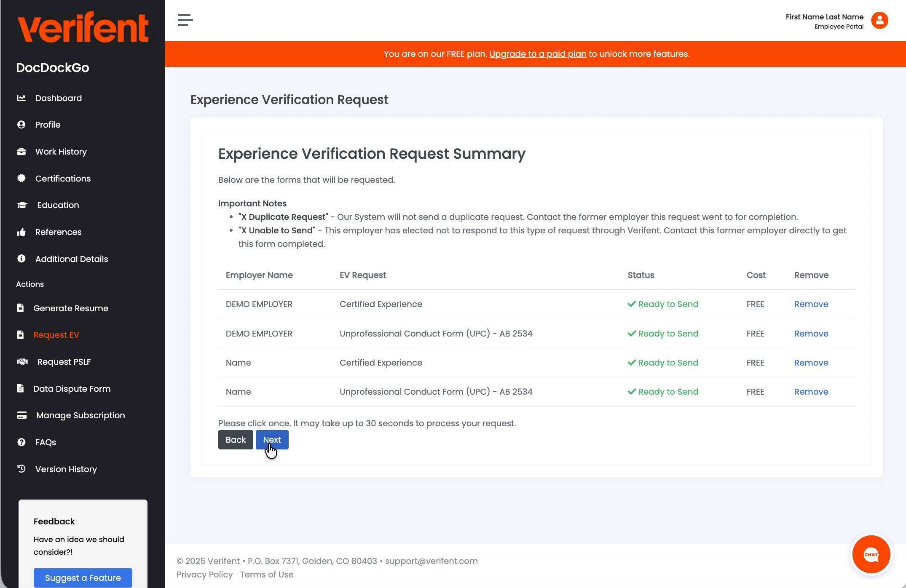The width and height of the screenshot is (906, 588).
Task: Follow the Upgrade to a paid plan link
Action: [538, 54]
